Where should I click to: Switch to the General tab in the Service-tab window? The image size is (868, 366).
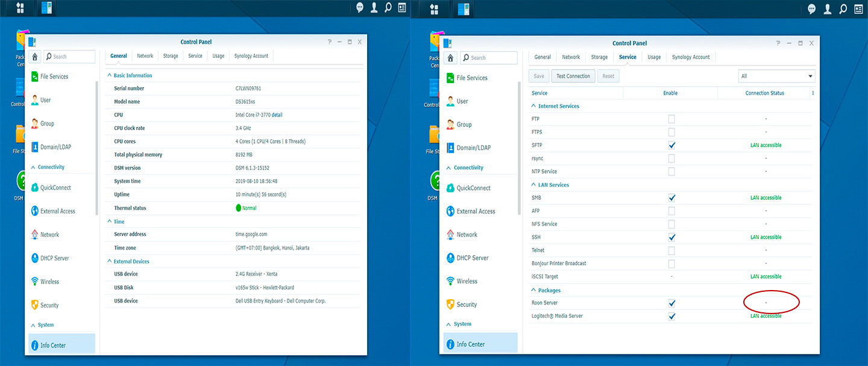tap(542, 57)
